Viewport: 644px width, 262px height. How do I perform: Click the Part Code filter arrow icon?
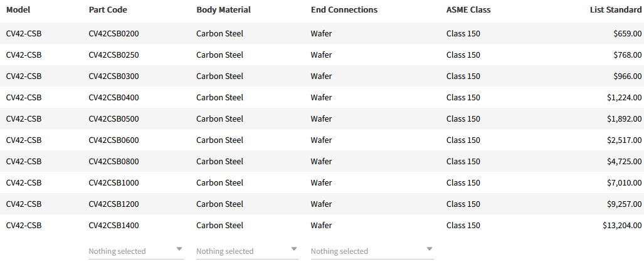coord(179,249)
